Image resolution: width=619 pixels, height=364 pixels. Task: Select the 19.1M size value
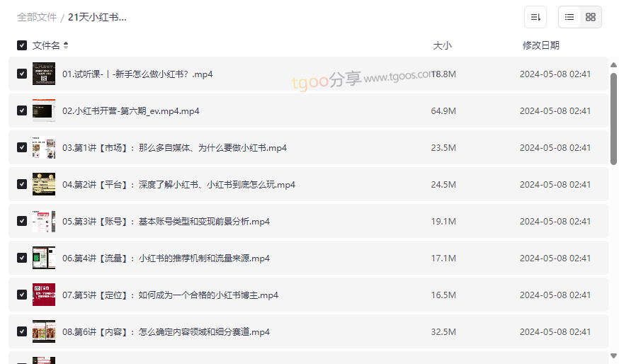click(443, 222)
